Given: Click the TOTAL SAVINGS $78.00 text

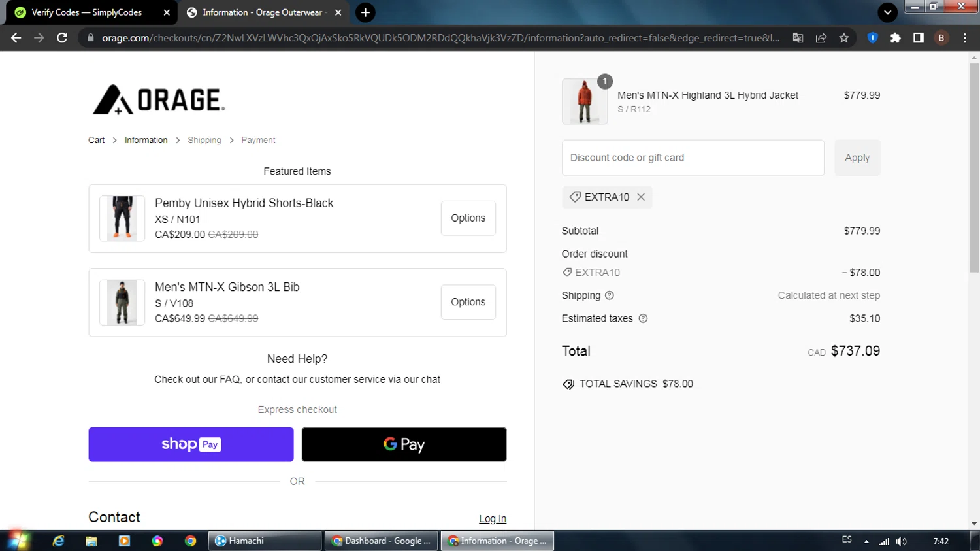Looking at the screenshot, I should click(x=636, y=384).
